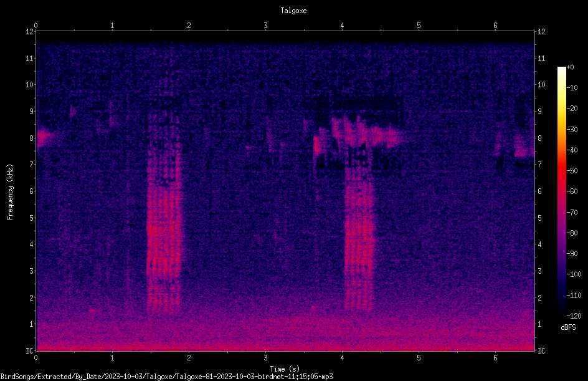Click the '+0' label on the color scale
This screenshot has height=381, width=588.
point(570,67)
